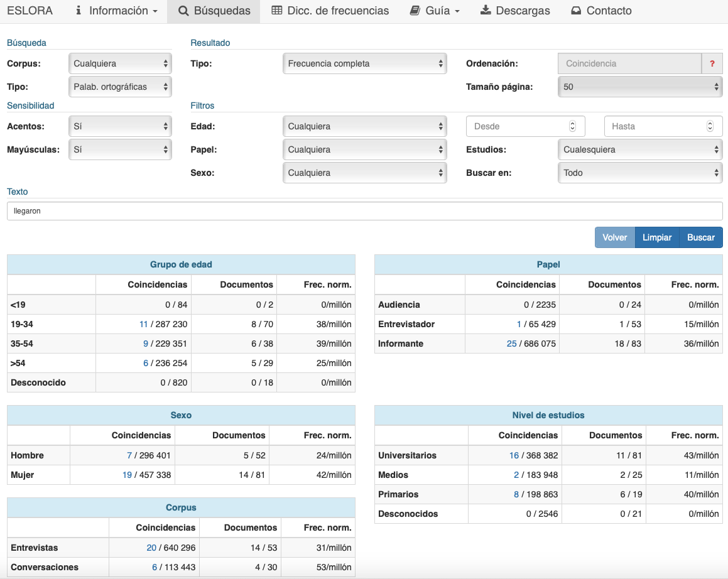Open the Guía dropdown menu
The width and height of the screenshot is (728, 579).
435,11
